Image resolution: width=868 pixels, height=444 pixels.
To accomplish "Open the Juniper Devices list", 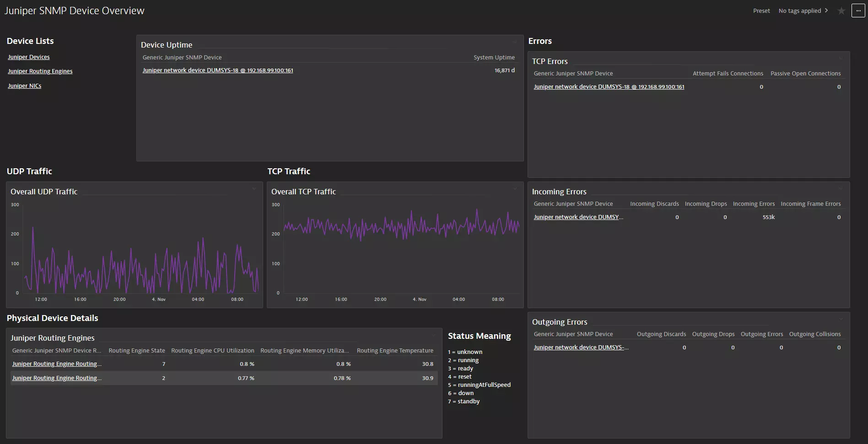I will tap(28, 57).
